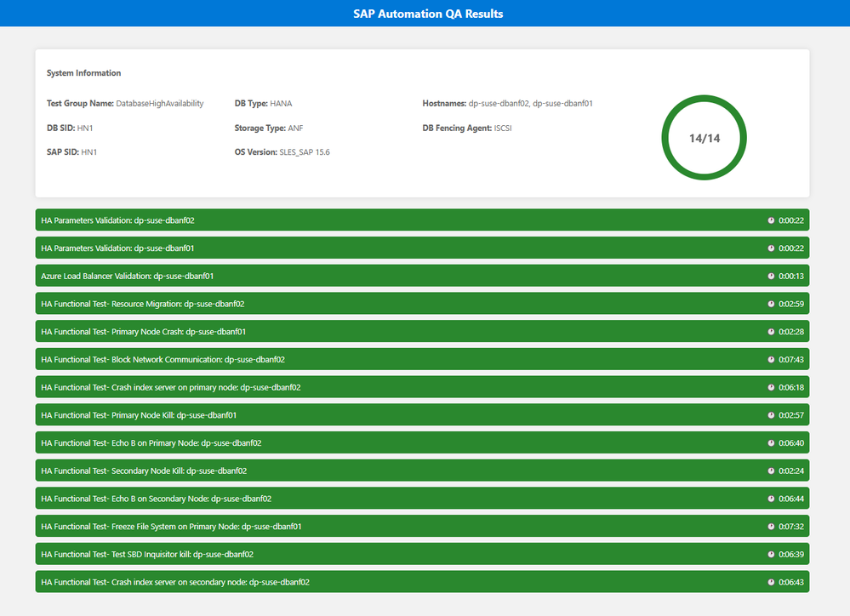Click DB SID field in system info
The image size is (850, 616).
pyautogui.click(x=70, y=128)
